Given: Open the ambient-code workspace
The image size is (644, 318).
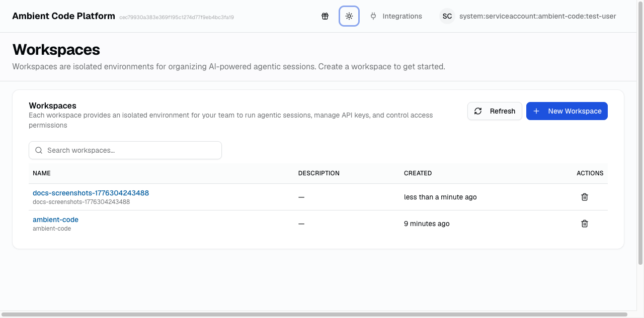Looking at the screenshot, I should click(55, 219).
